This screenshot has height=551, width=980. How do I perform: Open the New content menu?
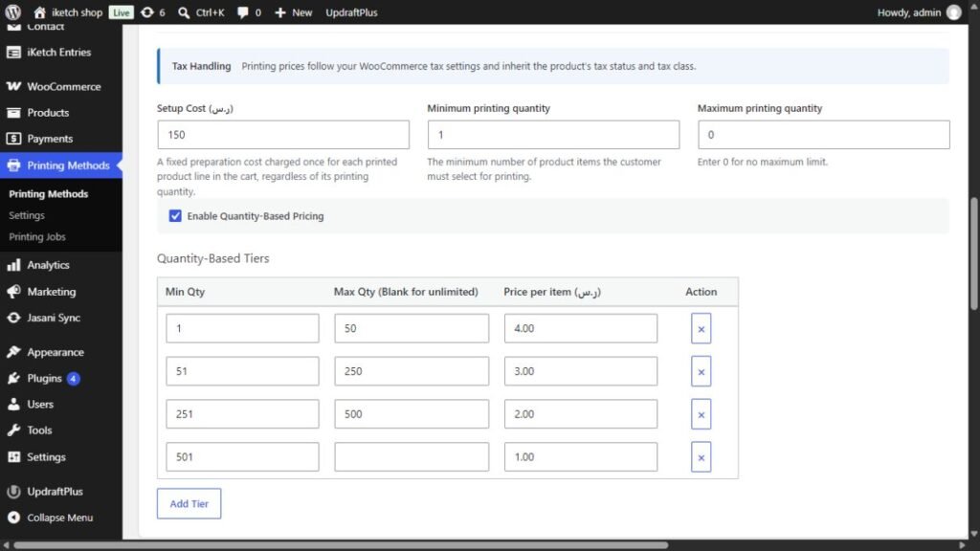coord(293,12)
